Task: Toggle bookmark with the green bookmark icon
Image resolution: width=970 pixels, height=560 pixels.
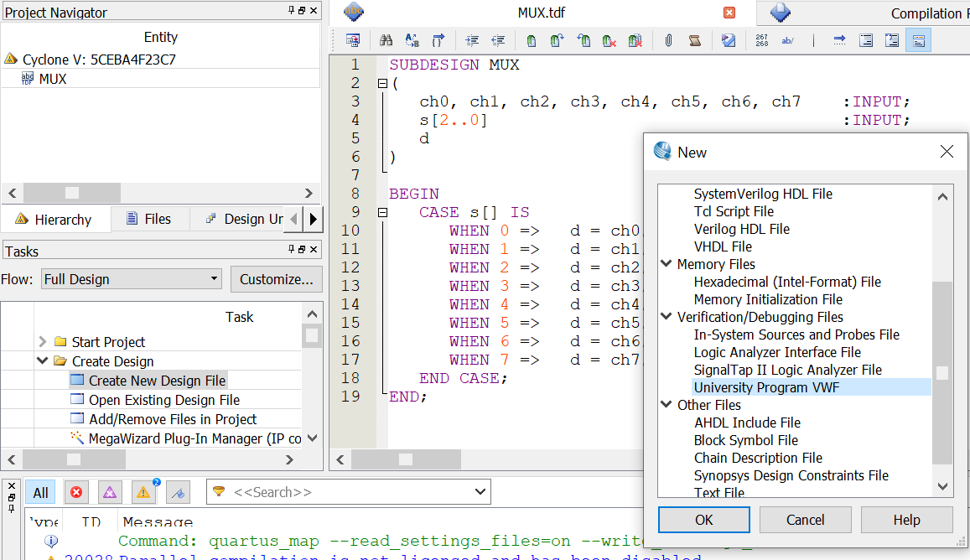Action: click(x=532, y=41)
